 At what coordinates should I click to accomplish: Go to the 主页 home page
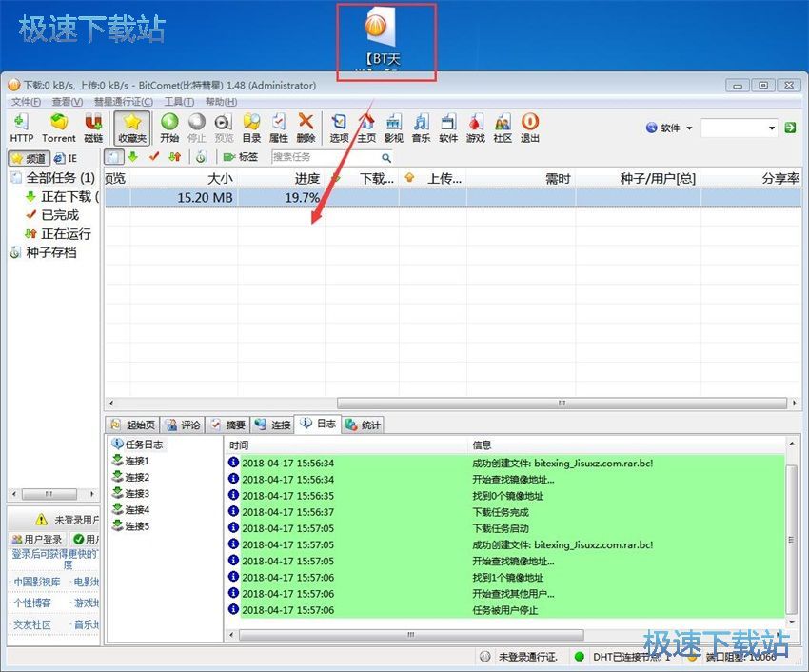pos(366,128)
